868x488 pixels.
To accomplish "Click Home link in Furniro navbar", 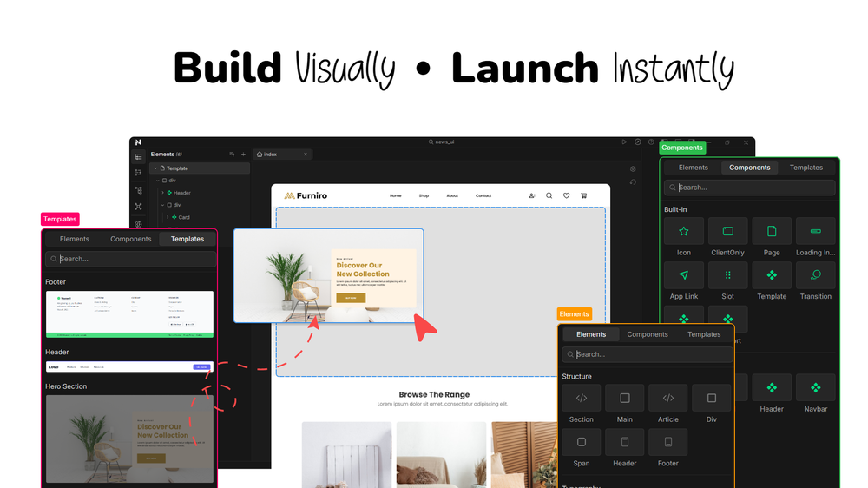I will click(x=395, y=195).
